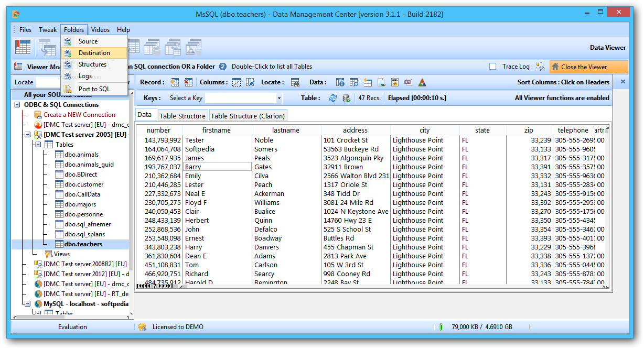This screenshot has height=349, width=644.
Task: Click the status bar license key icon
Action: coord(142,327)
